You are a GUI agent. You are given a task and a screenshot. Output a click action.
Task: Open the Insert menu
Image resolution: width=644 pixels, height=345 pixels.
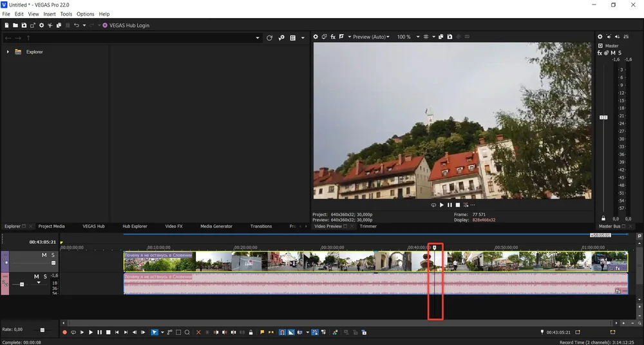pos(50,14)
